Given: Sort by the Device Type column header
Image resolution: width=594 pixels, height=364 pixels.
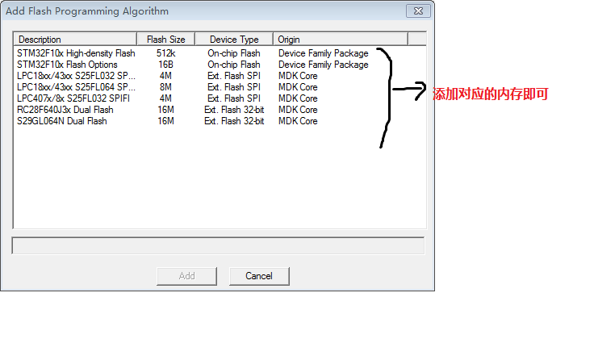Looking at the screenshot, I should pos(234,40).
